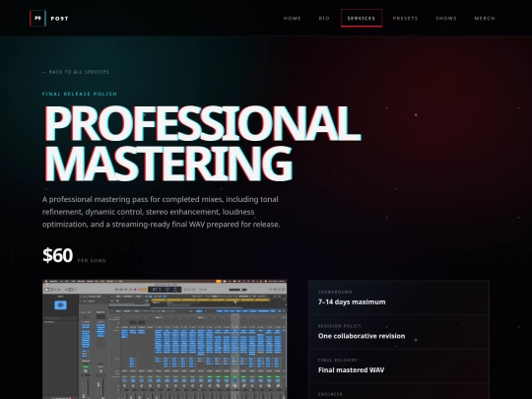Open the Home nav item
532x399 pixels.
pyautogui.click(x=293, y=19)
